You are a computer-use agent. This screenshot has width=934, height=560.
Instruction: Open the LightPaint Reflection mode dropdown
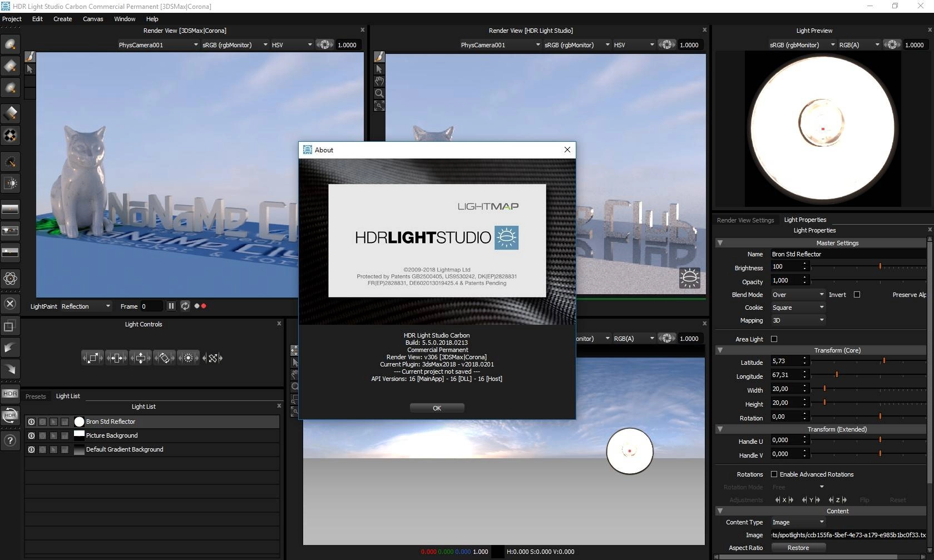[x=86, y=306]
